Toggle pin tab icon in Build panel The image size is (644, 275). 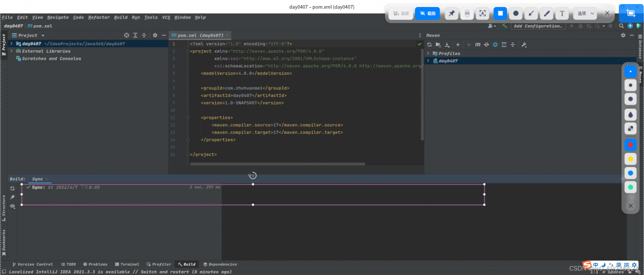click(x=13, y=198)
